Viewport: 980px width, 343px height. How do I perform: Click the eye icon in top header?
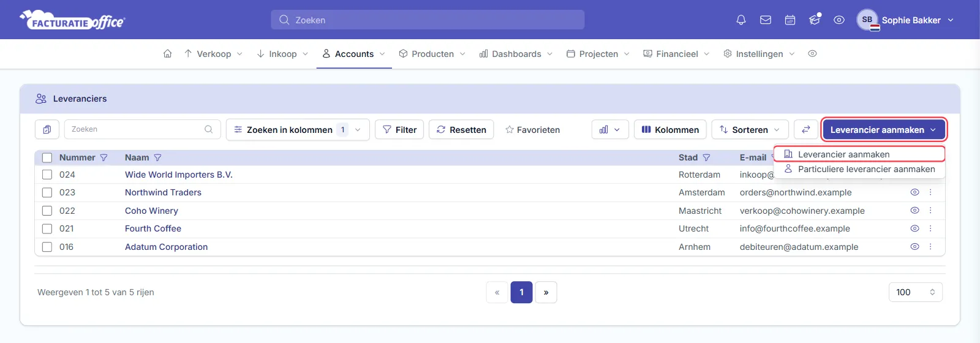pyautogui.click(x=839, y=20)
